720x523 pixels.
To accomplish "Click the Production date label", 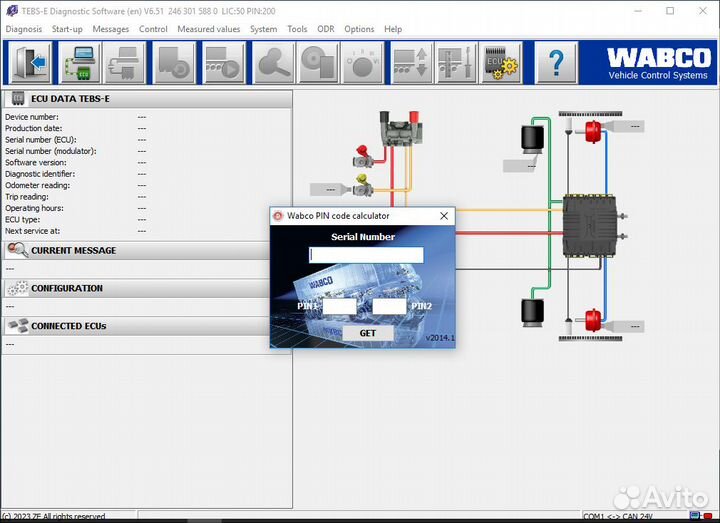I will coord(34,128).
